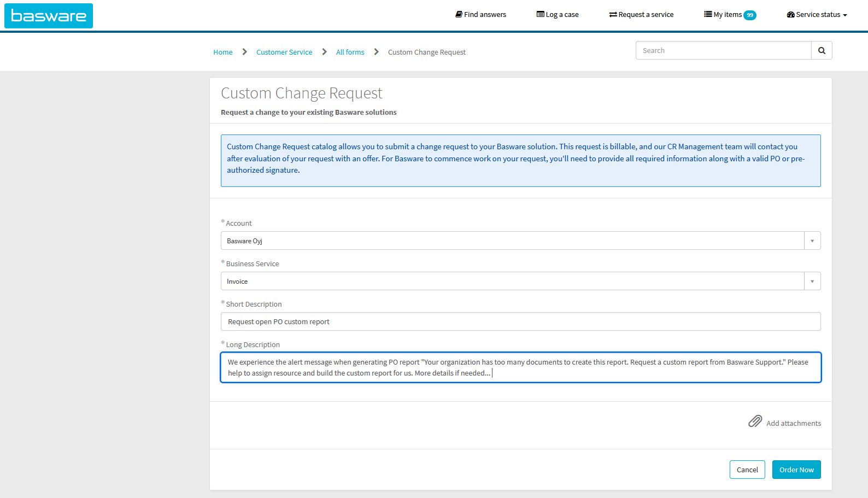The width and height of the screenshot is (868, 498).
Task: Click the Custom Change Request heading
Action: point(302,93)
